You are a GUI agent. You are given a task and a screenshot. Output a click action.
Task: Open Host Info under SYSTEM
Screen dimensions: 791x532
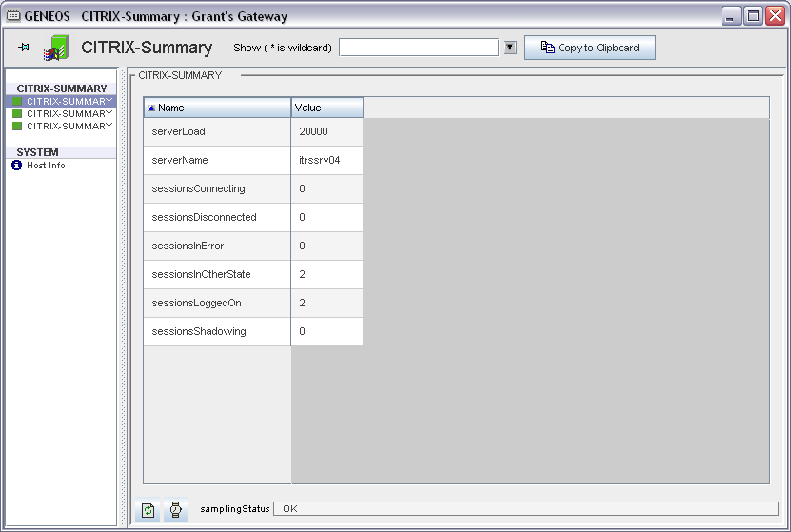(x=46, y=166)
